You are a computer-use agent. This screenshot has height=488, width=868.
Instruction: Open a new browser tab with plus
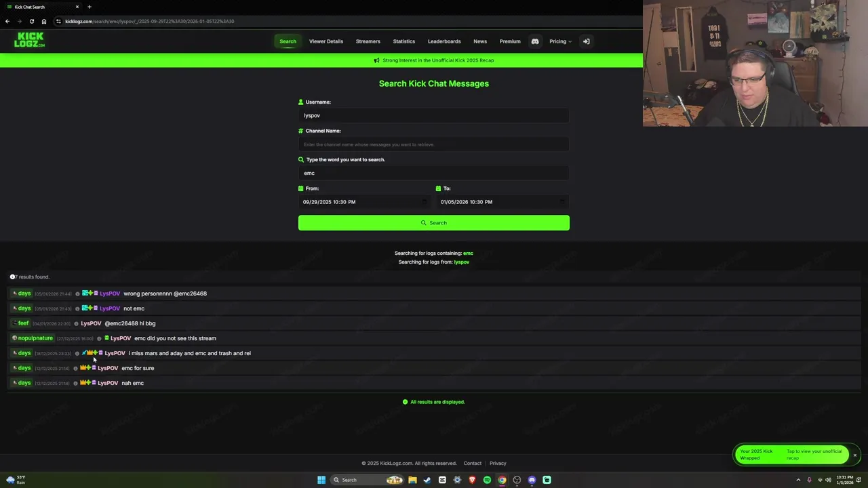(x=89, y=7)
